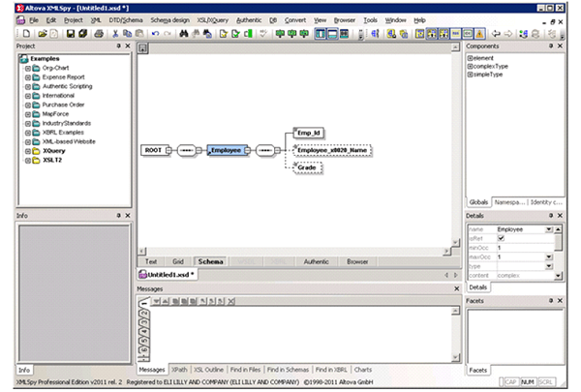Click the yellow warning triangle toolbar icon
Viewport: 581px width, 392px height.
(x=480, y=34)
